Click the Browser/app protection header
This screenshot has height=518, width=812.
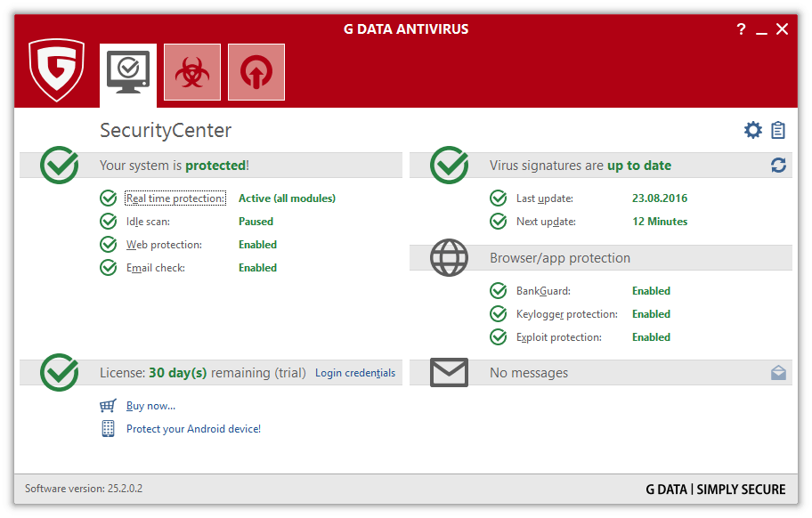(560, 258)
